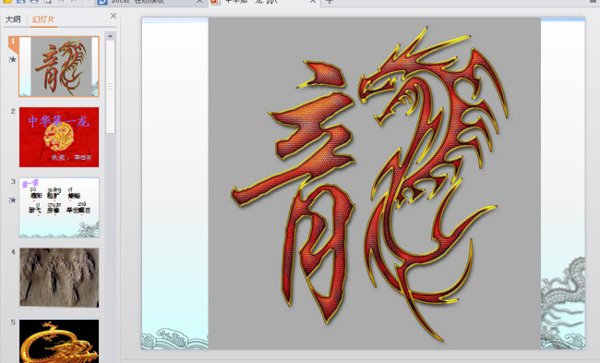Click the thumbnail panel scroll-up arrow
The image size is (600, 363).
coord(110,36)
